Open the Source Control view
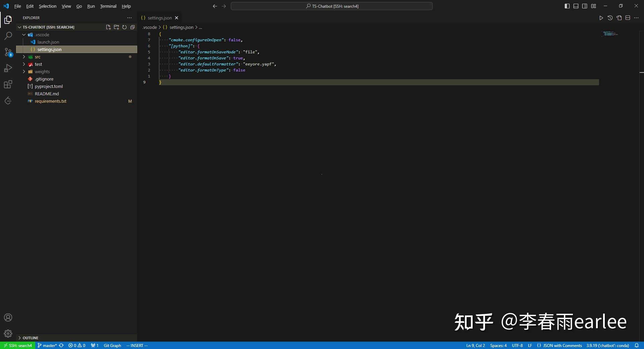The image size is (644, 349). click(x=8, y=52)
